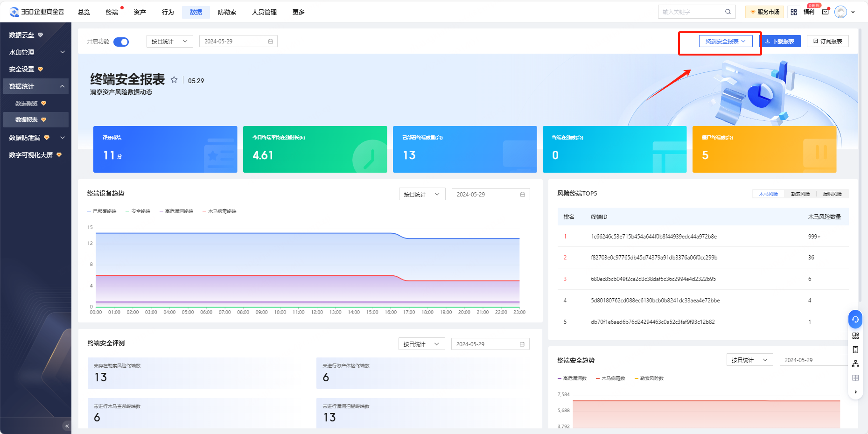Click the 订阅报表 button
This screenshot has width=868, height=434.
(x=827, y=42)
